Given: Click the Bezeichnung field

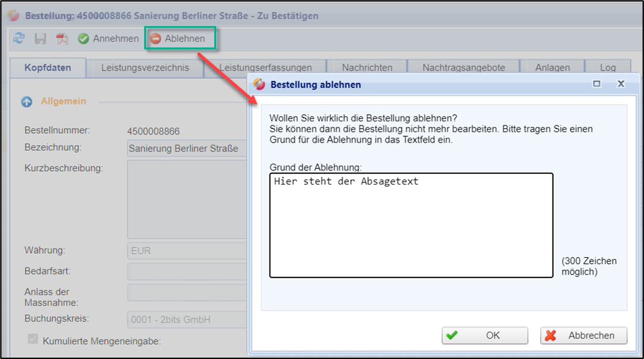Looking at the screenshot, I should click(x=187, y=149).
